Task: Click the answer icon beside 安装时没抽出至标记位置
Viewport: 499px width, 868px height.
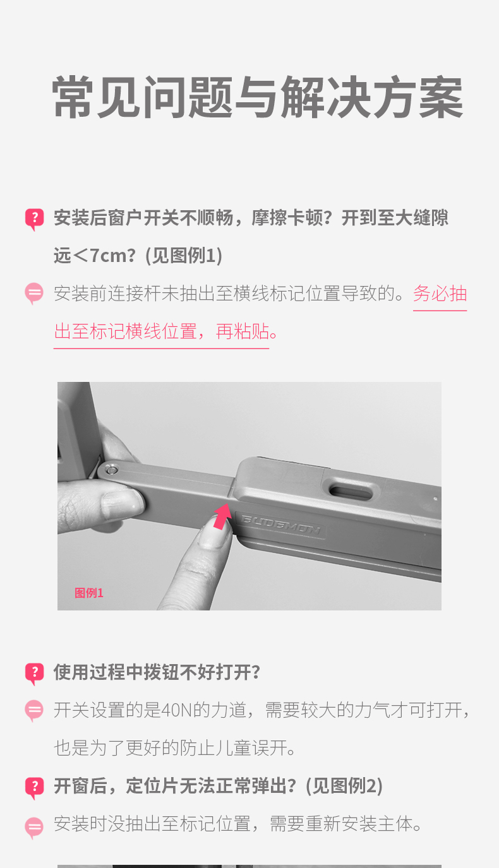Action: tap(34, 826)
